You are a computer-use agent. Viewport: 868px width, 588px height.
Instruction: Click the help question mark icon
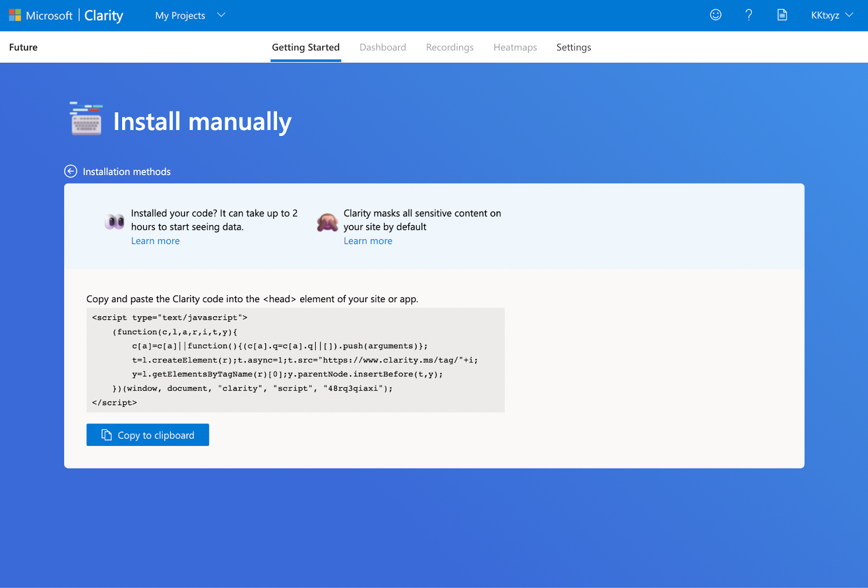pyautogui.click(x=749, y=15)
